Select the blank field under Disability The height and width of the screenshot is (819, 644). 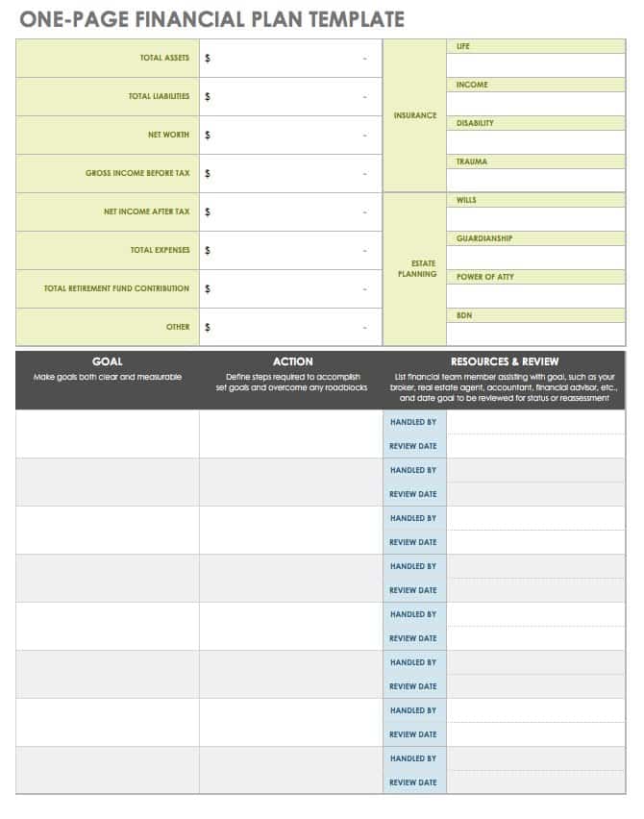pyautogui.click(x=535, y=142)
